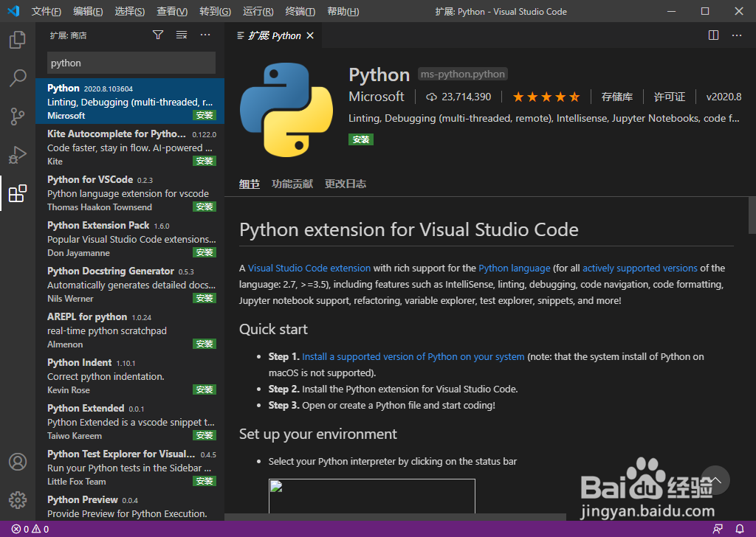Viewport: 756px width, 537px height.
Task: Open the Search view in activity bar
Action: pos(18,77)
